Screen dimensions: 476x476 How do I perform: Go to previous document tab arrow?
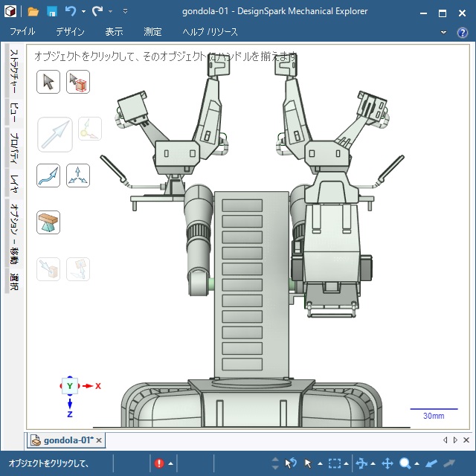coord(445,440)
